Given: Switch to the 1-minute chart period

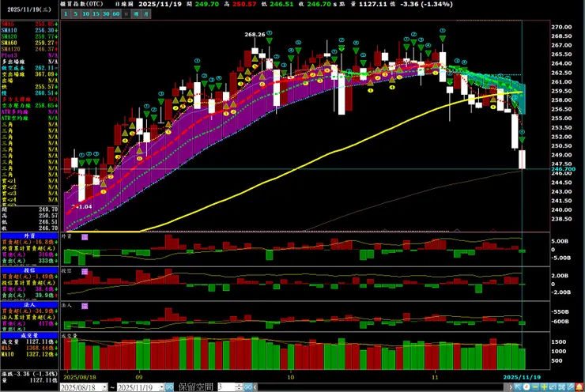Looking at the screenshot, I should click(x=66, y=13).
